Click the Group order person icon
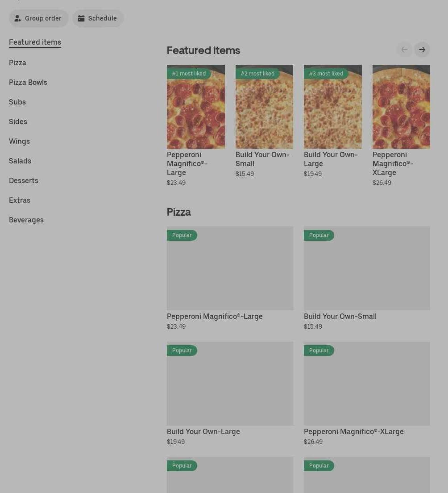448x493 pixels. [18, 18]
